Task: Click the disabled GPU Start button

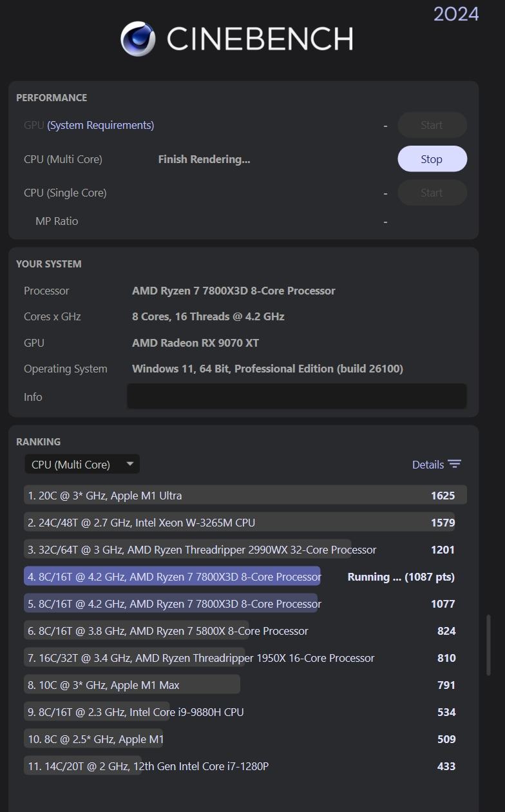Action: coord(432,125)
